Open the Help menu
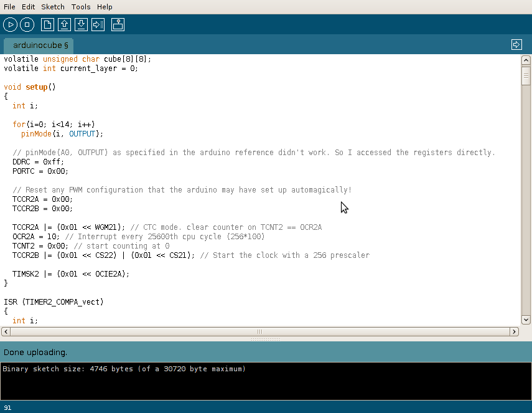The width and height of the screenshot is (532, 413). [x=104, y=7]
